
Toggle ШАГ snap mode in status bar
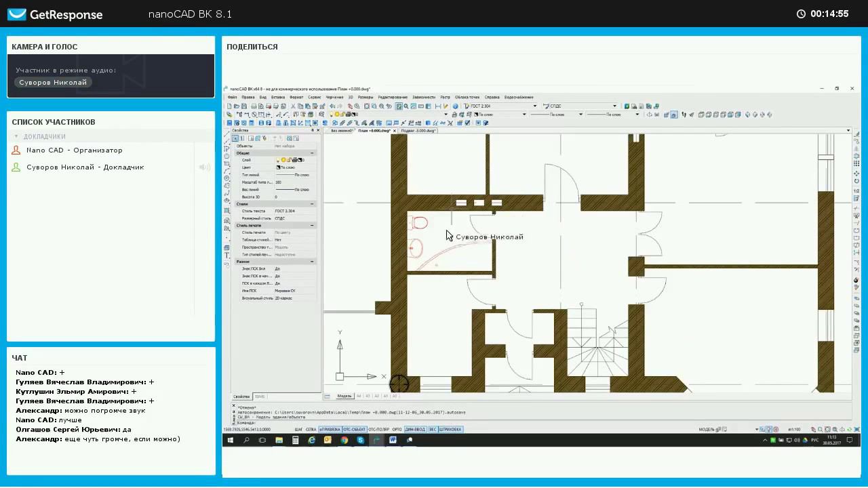(x=299, y=429)
